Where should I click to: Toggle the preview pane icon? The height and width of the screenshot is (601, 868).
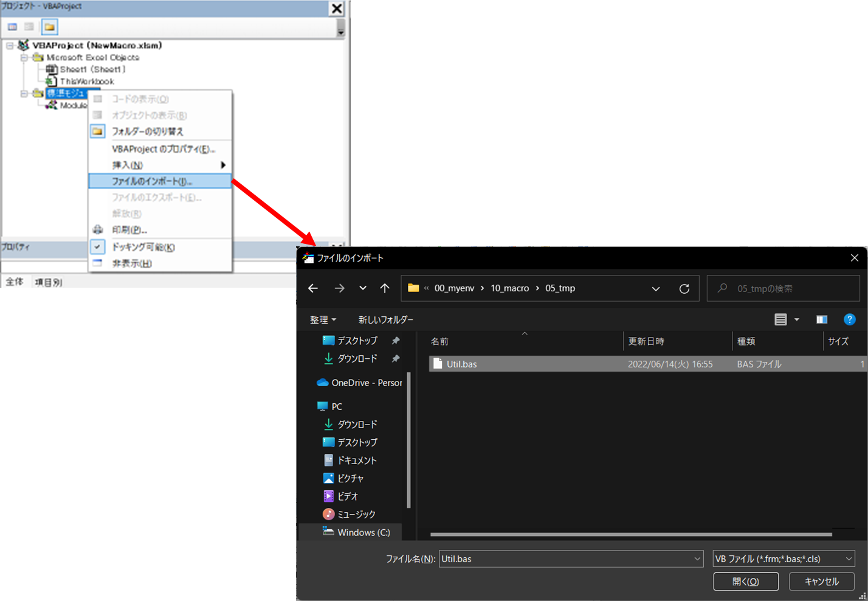coord(822,319)
